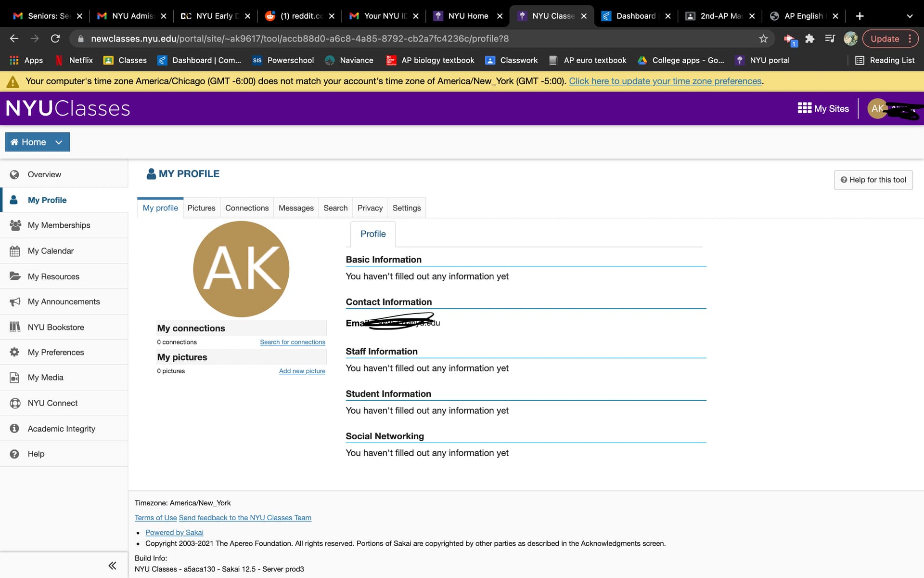Expand the Home site dropdown arrow
This screenshot has width=924, height=578.
pos(59,142)
